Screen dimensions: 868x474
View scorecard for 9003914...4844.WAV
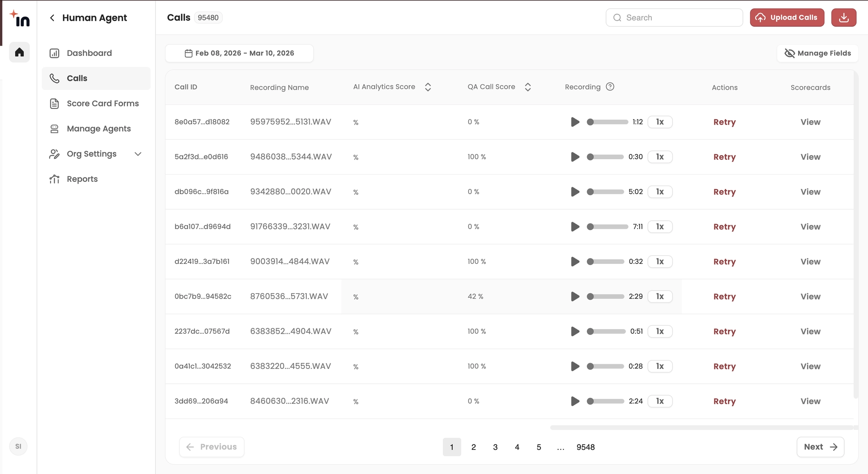click(x=810, y=262)
